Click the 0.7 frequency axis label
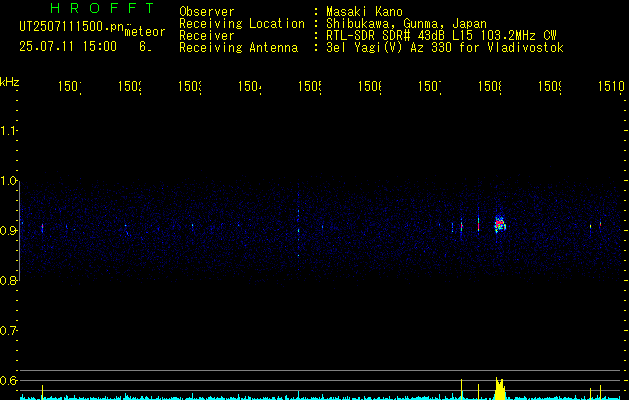Screen dimensions: 629x400 pos(8,331)
